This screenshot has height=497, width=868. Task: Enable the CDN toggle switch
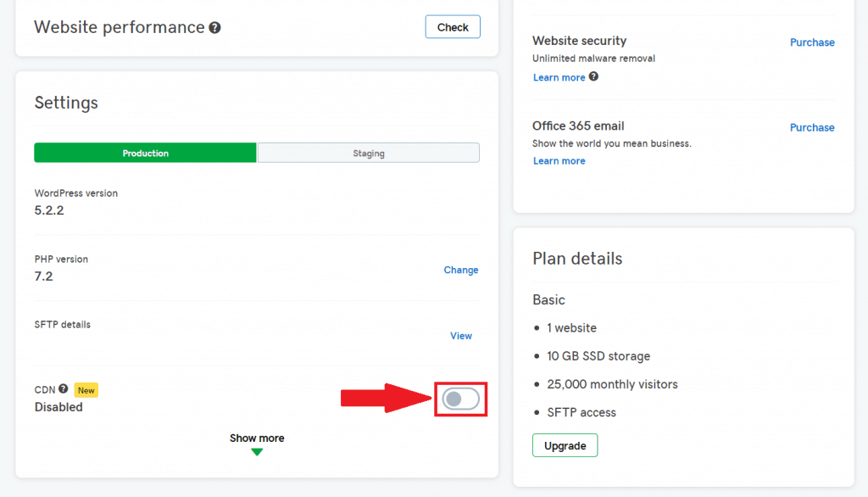coord(460,399)
